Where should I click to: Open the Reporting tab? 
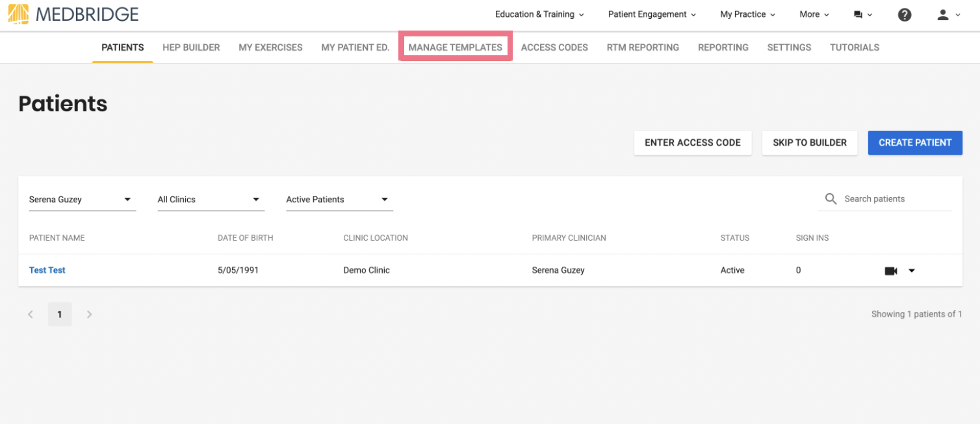coord(723,47)
